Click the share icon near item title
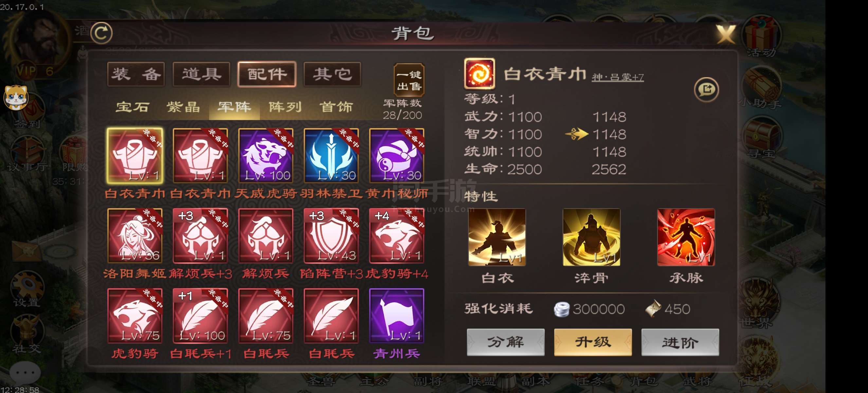The width and height of the screenshot is (868, 393). (707, 89)
